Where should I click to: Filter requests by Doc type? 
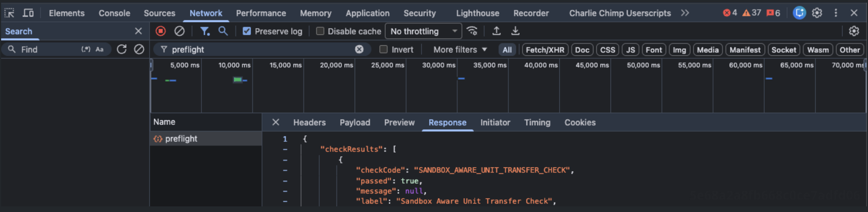tap(582, 50)
